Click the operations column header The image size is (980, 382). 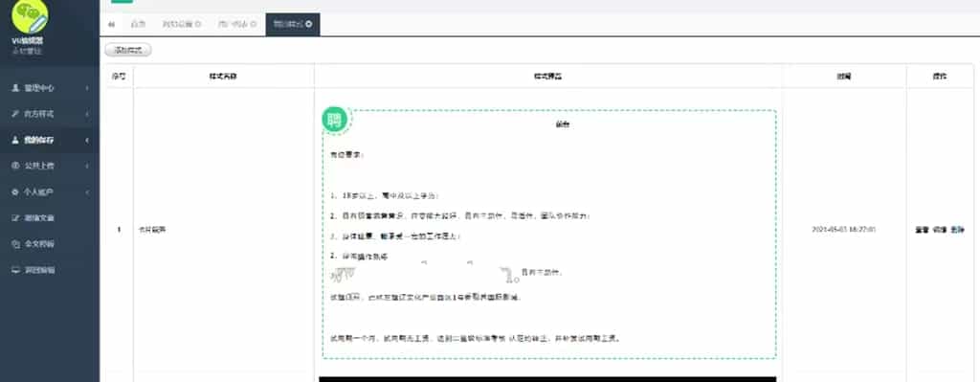[x=940, y=77]
